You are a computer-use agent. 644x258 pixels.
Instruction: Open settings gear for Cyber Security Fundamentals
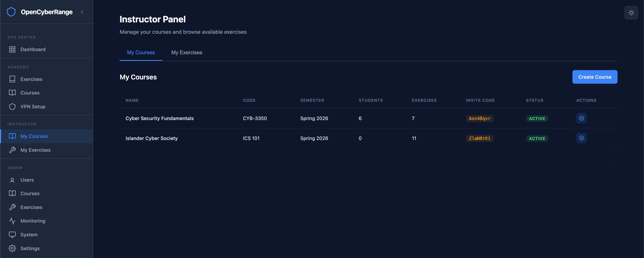point(581,118)
